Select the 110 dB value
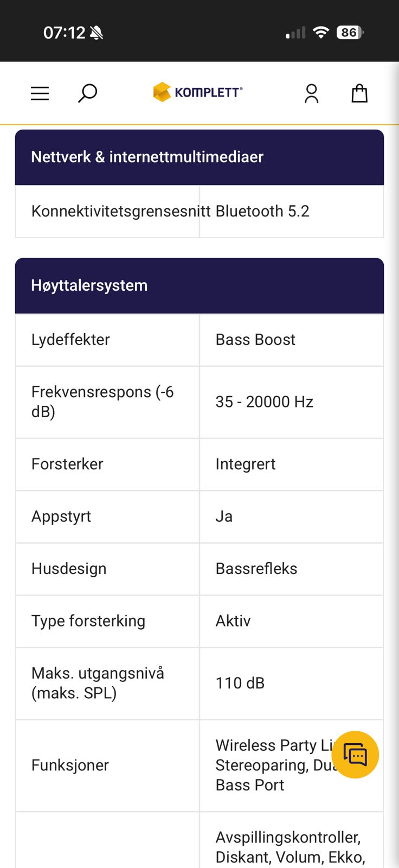Screen dimensions: 399x868 (240, 683)
